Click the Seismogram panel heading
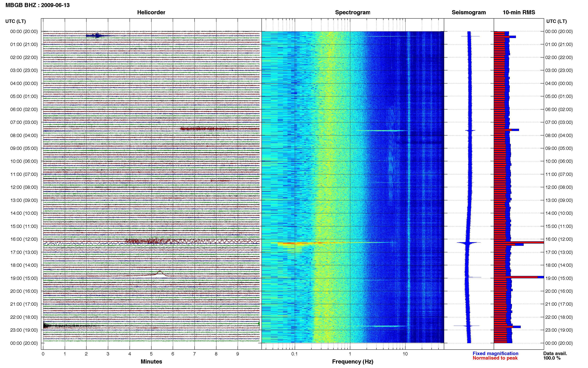588x368 pixels. tap(469, 12)
